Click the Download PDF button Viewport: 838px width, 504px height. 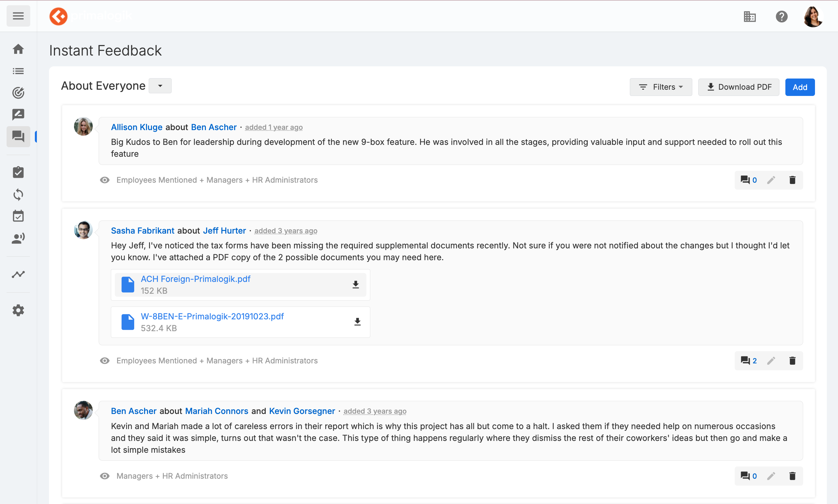pyautogui.click(x=738, y=87)
